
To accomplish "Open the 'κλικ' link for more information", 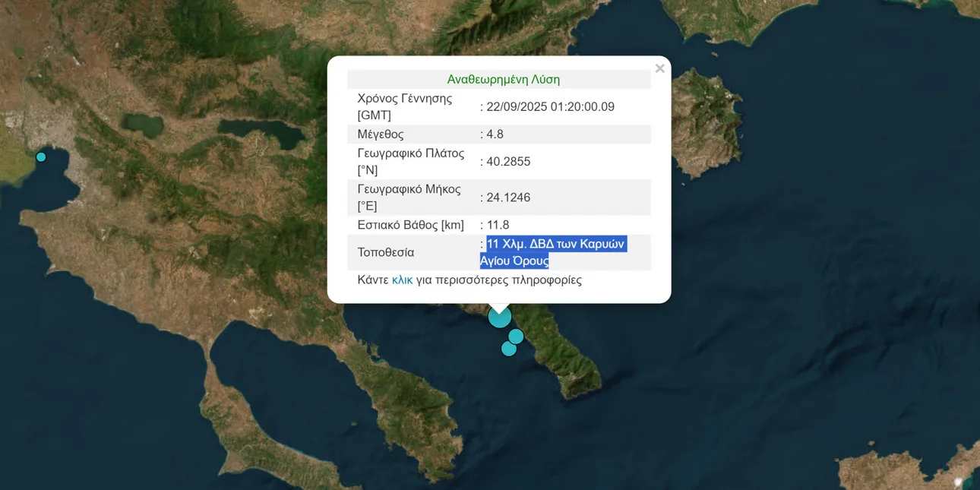I will 402,280.
